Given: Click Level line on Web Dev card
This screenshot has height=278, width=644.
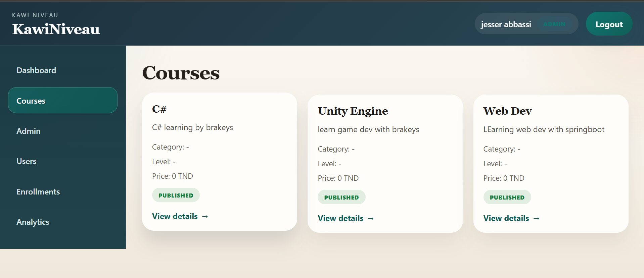Looking at the screenshot, I should click(x=495, y=164).
